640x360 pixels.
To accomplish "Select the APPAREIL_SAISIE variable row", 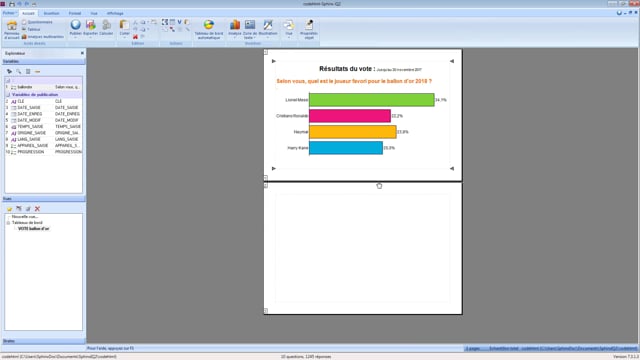I will click(x=43, y=145).
